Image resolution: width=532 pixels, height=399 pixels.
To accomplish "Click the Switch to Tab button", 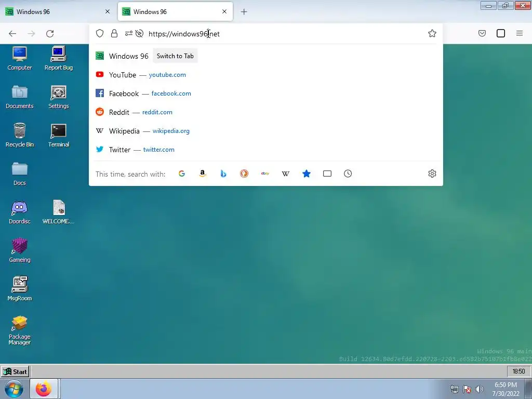I will point(175,56).
